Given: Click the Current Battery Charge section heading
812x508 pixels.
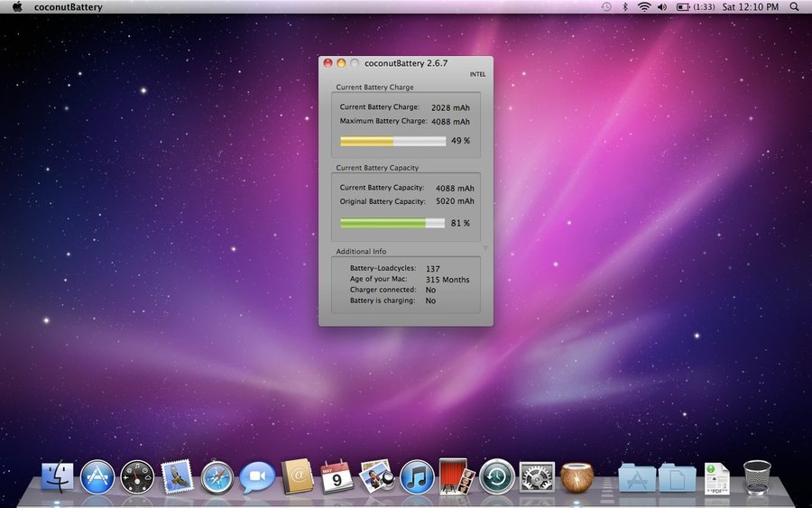Looking at the screenshot, I should click(x=375, y=87).
